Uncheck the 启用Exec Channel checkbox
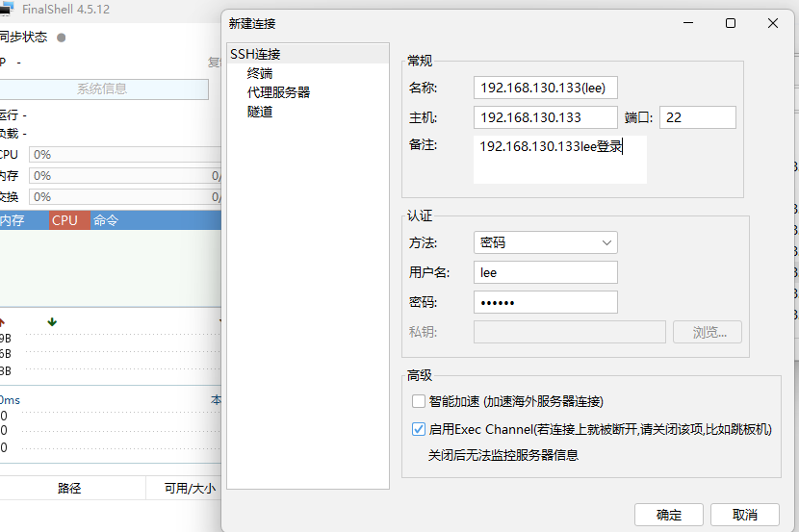The height and width of the screenshot is (532, 799). coord(419,429)
